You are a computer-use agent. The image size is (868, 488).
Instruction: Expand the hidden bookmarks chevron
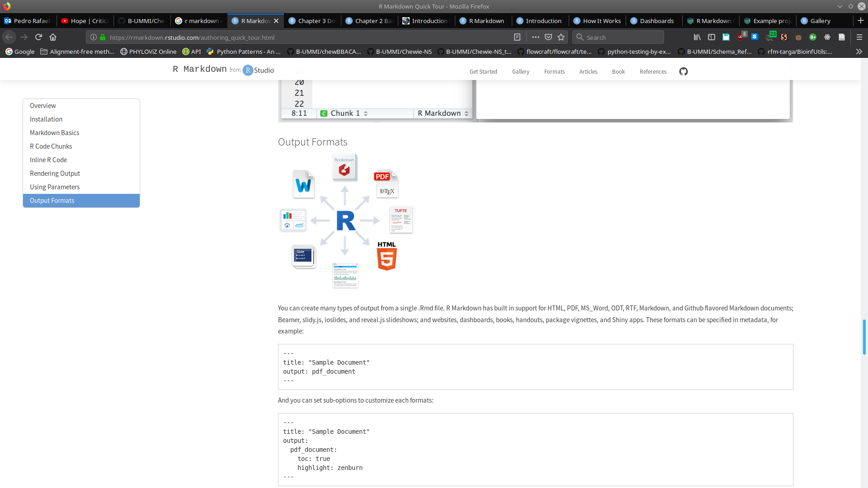tap(859, 52)
